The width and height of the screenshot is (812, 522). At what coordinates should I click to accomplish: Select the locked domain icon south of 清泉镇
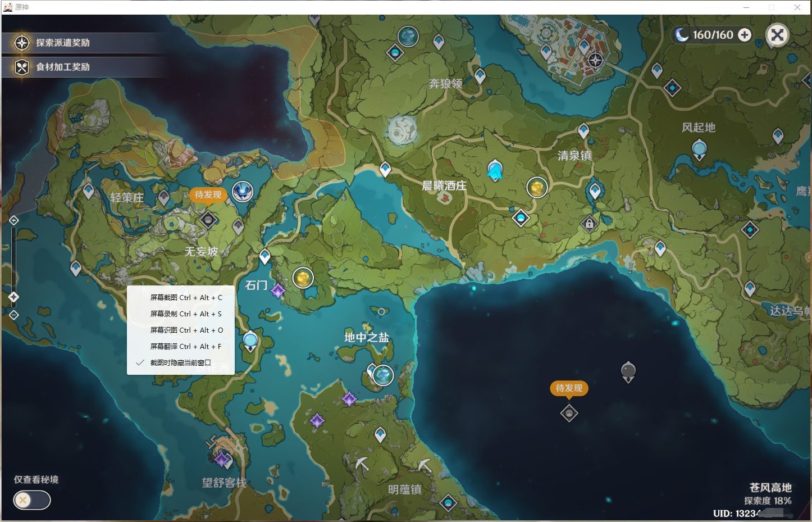click(x=589, y=224)
